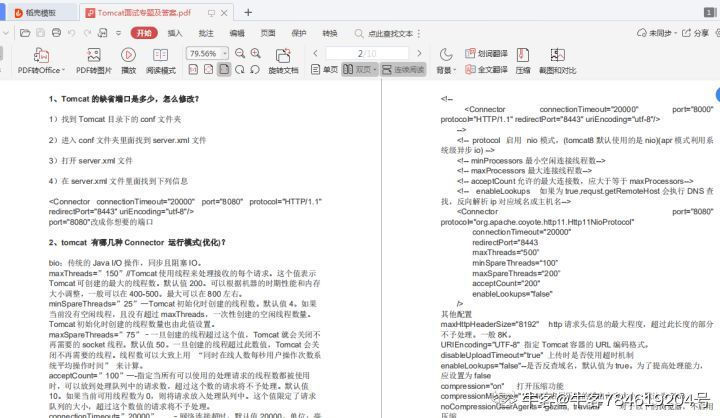Rotate view counterclockwise icon
Screen dimensions: 720x418
pyautogui.click(x=255, y=70)
